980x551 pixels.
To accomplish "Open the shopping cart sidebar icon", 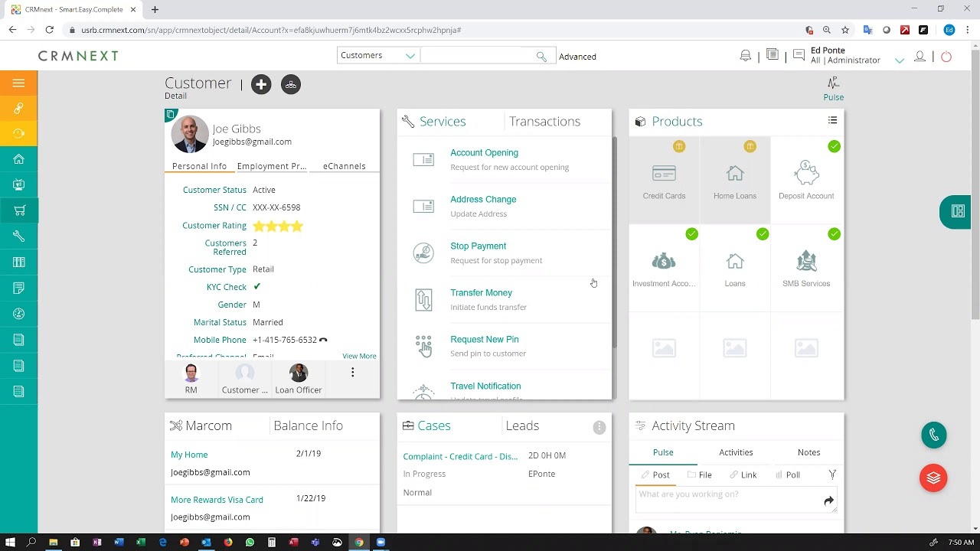I will tap(18, 210).
